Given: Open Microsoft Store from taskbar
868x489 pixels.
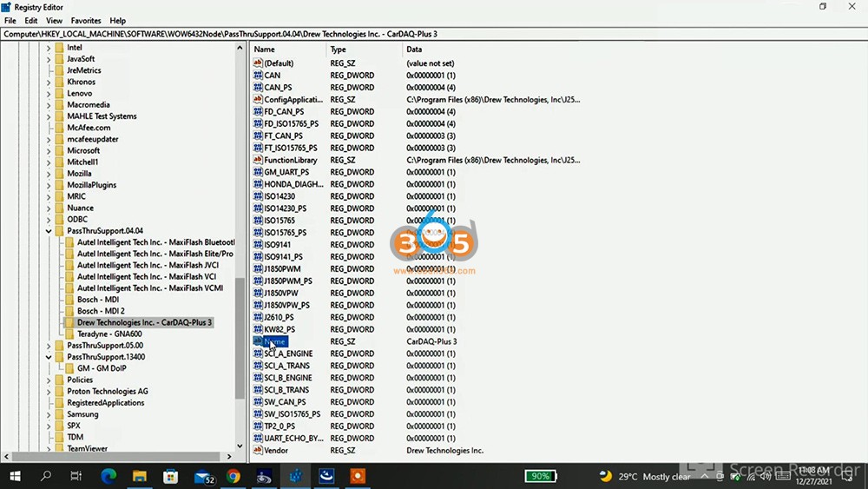Looking at the screenshot, I should pos(170,476).
